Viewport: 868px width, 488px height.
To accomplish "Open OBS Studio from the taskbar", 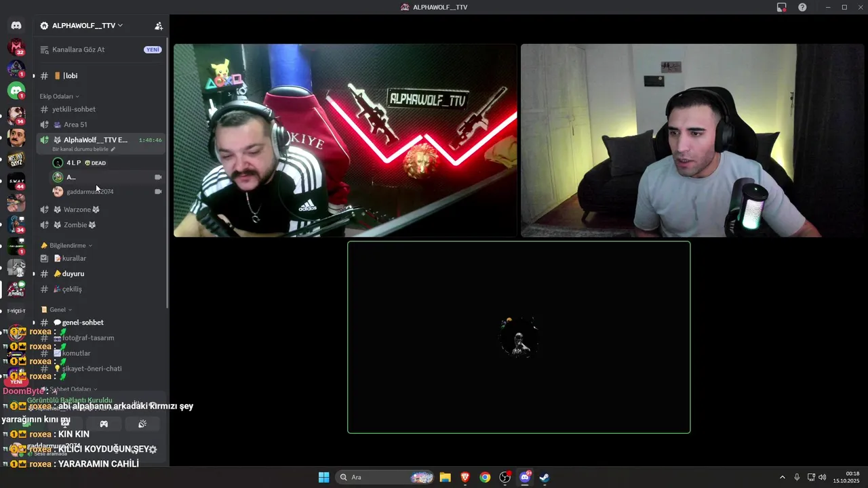I will point(505,477).
